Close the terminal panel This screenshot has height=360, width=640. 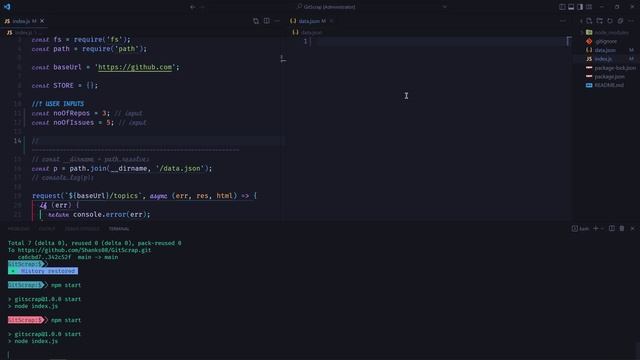coord(632,229)
